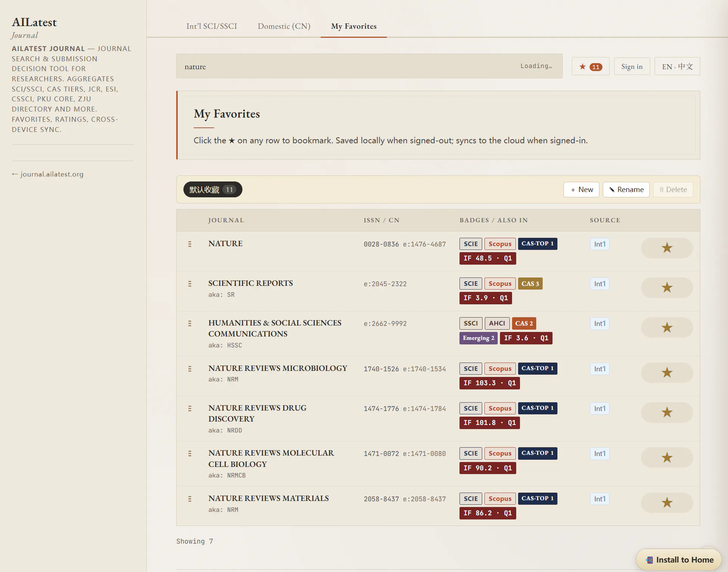The image size is (728, 572).
Task: Click the SOURCE column header
Action: (605, 220)
